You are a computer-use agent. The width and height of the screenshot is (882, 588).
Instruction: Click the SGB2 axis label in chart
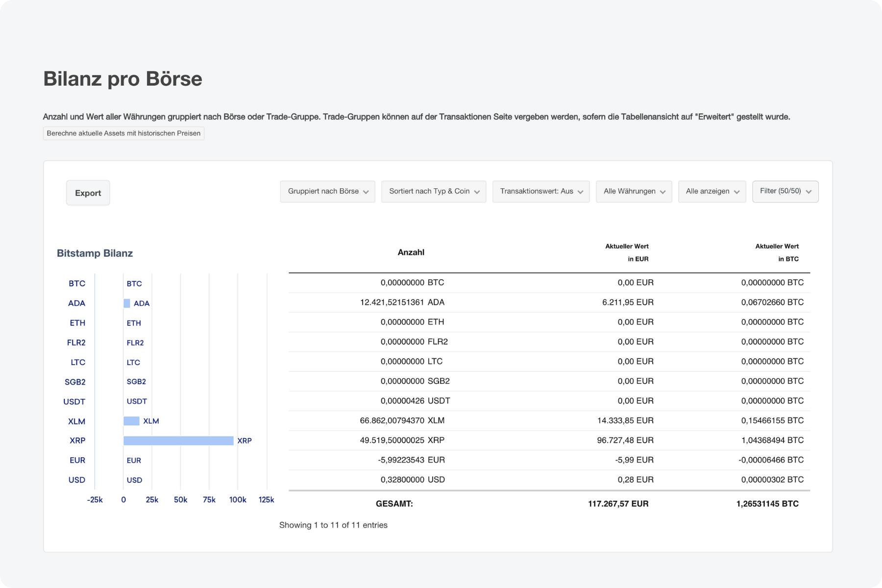coord(75,382)
